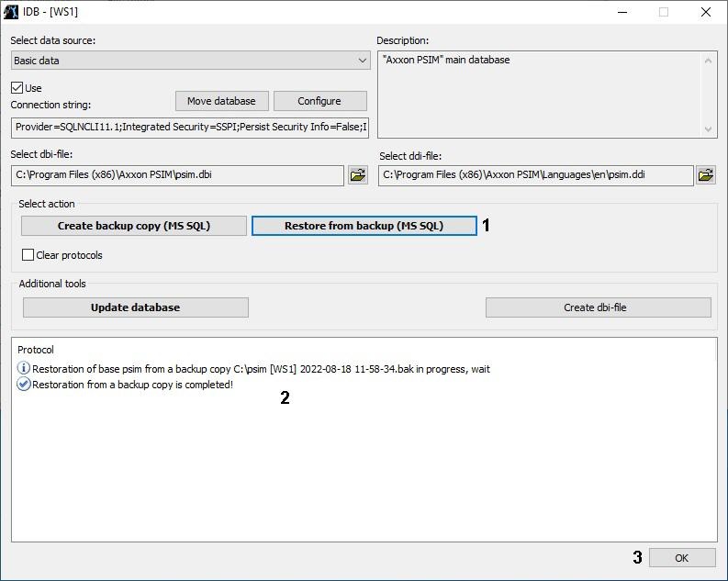The image size is (728, 581).
Task: Click the info icon beside restoration in progress
Action: (23, 368)
